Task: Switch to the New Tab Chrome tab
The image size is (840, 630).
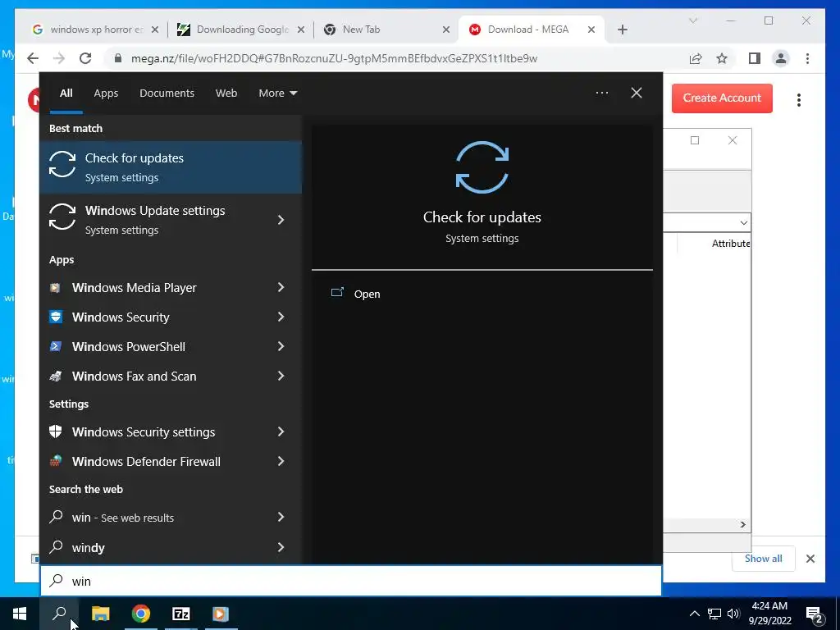Action: (x=387, y=30)
